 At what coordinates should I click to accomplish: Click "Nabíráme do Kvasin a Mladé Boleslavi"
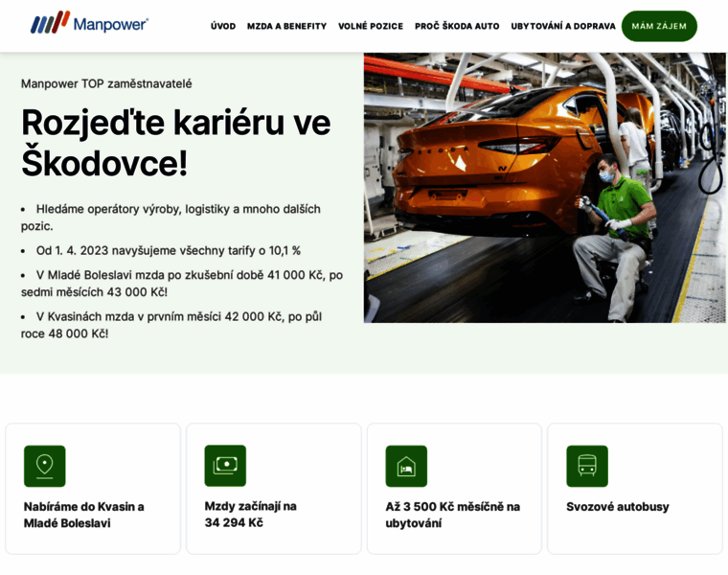coord(84,515)
